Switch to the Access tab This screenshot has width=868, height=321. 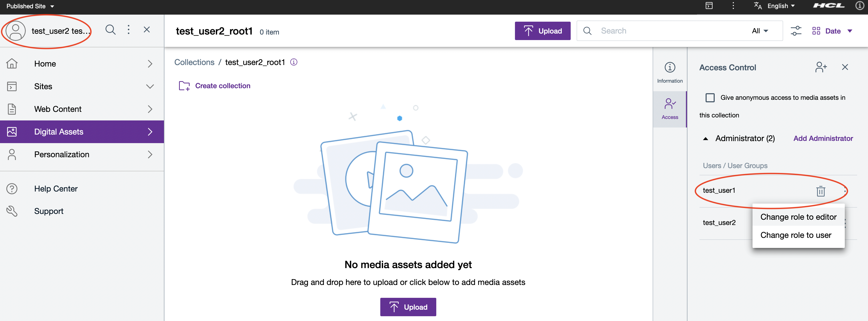click(670, 108)
